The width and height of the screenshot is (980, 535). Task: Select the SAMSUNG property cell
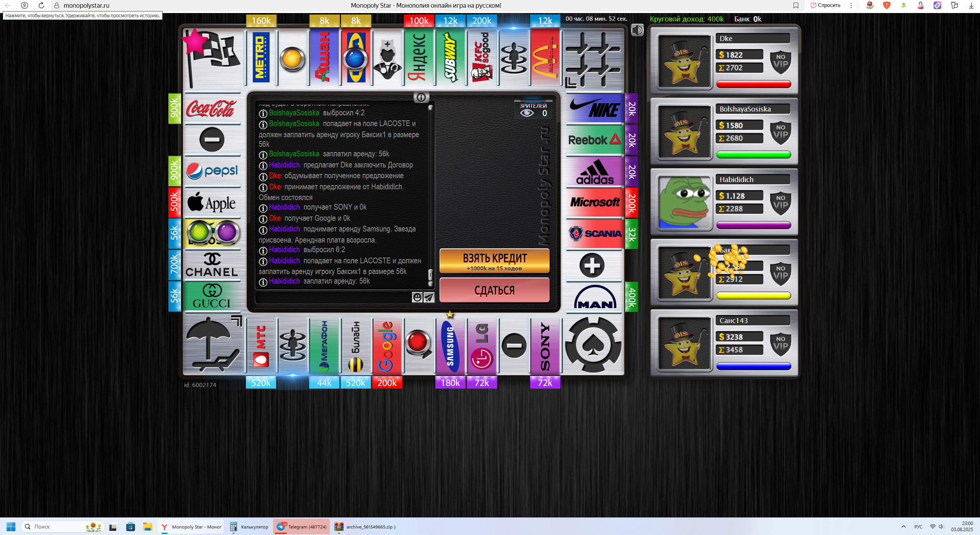[x=450, y=346]
